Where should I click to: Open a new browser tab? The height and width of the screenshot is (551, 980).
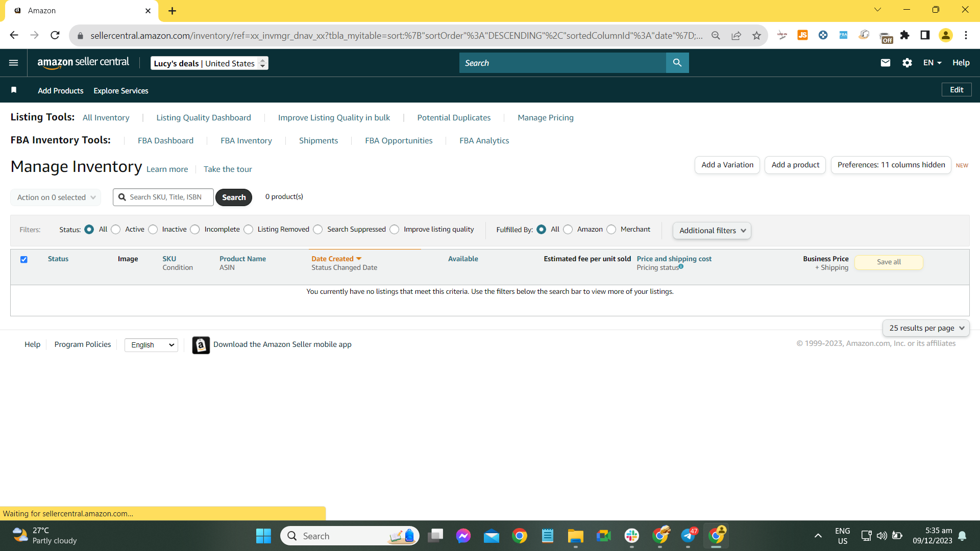click(x=172, y=11)
